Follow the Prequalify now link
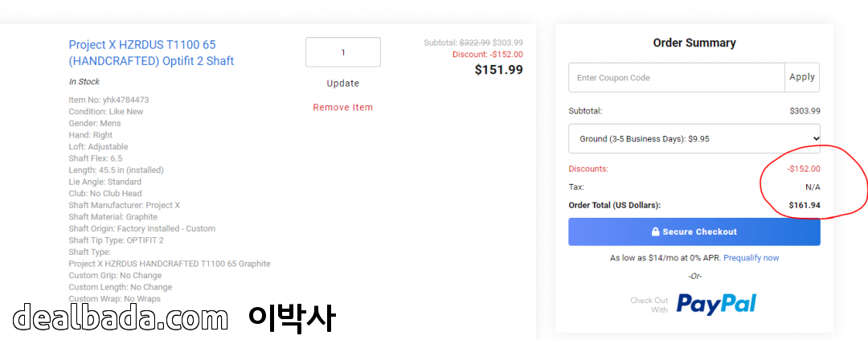868x340 pixels. (x=751, y=258)
